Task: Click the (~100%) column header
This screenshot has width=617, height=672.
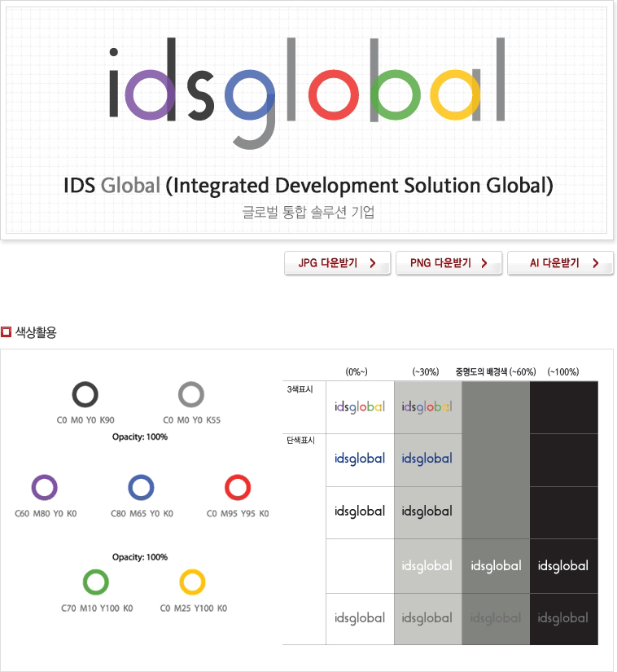Action: pyautogui.click(x=563, y=371)
